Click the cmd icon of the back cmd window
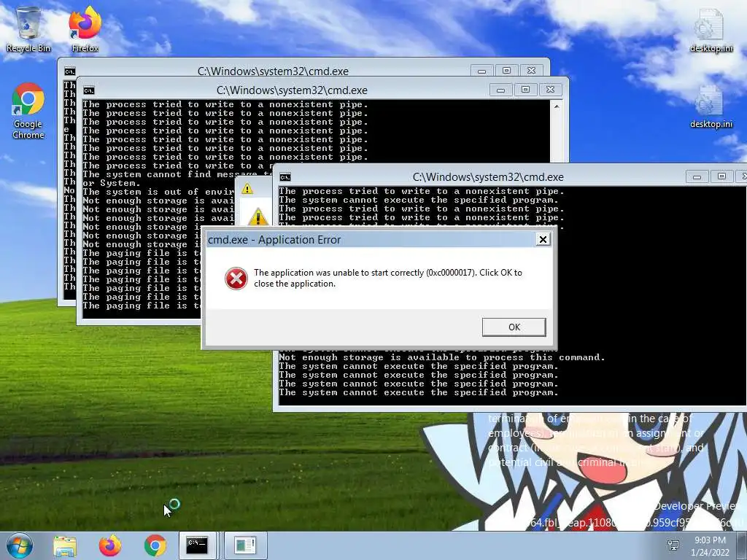Viewport: 747px width, 560px height. coord(69,71)
